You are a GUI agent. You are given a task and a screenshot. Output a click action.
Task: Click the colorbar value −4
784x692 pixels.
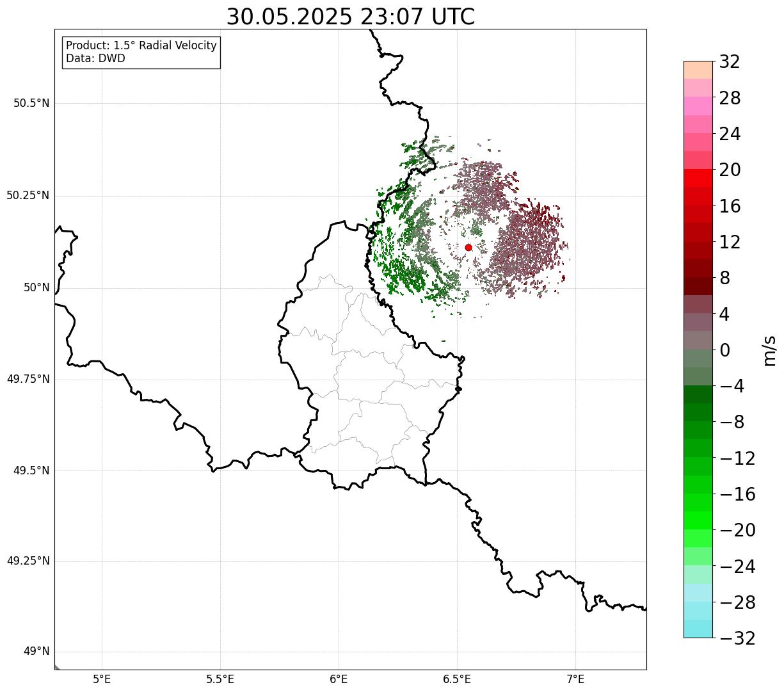click(732, 386)
